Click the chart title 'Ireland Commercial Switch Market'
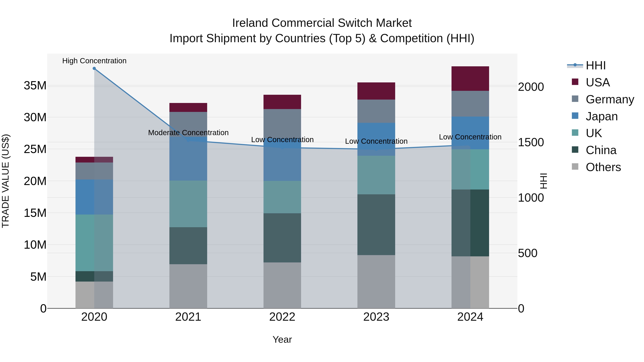644x362 pixels. coord(322,23)
